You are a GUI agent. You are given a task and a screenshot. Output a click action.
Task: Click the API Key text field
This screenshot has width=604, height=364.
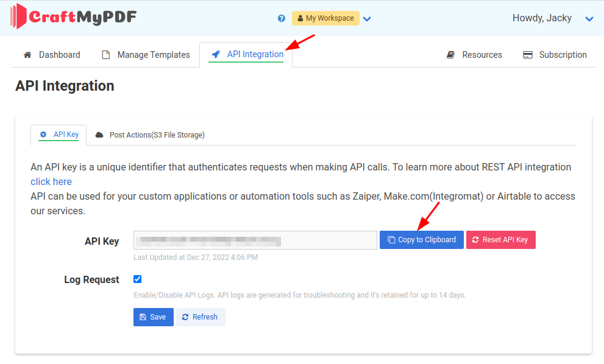(255, 240)
